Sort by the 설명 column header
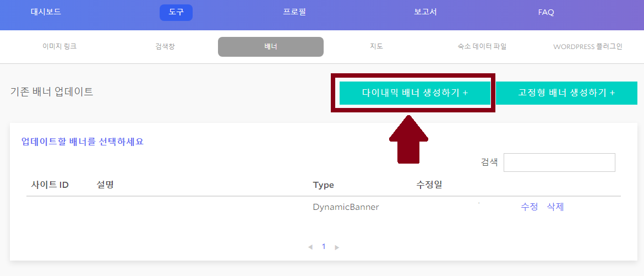644x276 pixels. tap(105, 185)
